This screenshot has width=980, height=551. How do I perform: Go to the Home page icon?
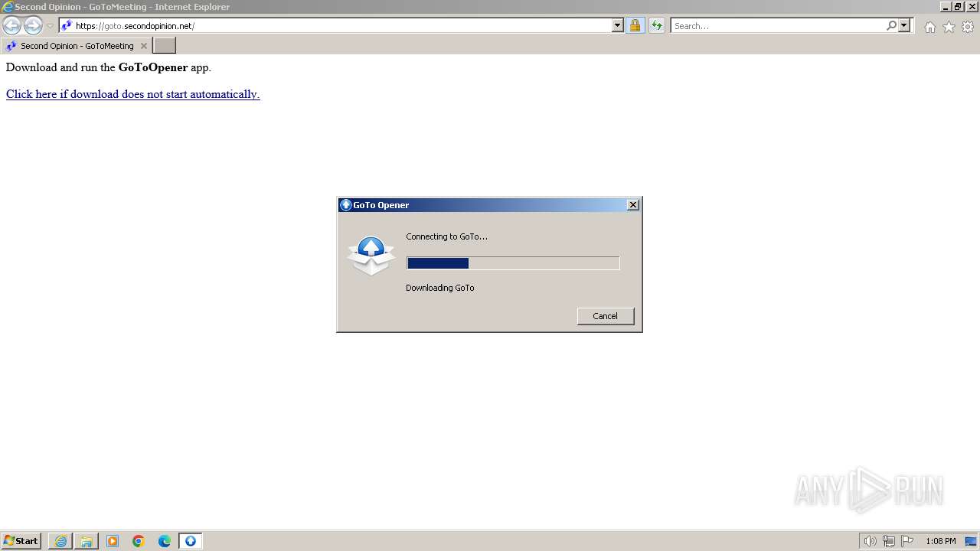click(x=929, y=27)
